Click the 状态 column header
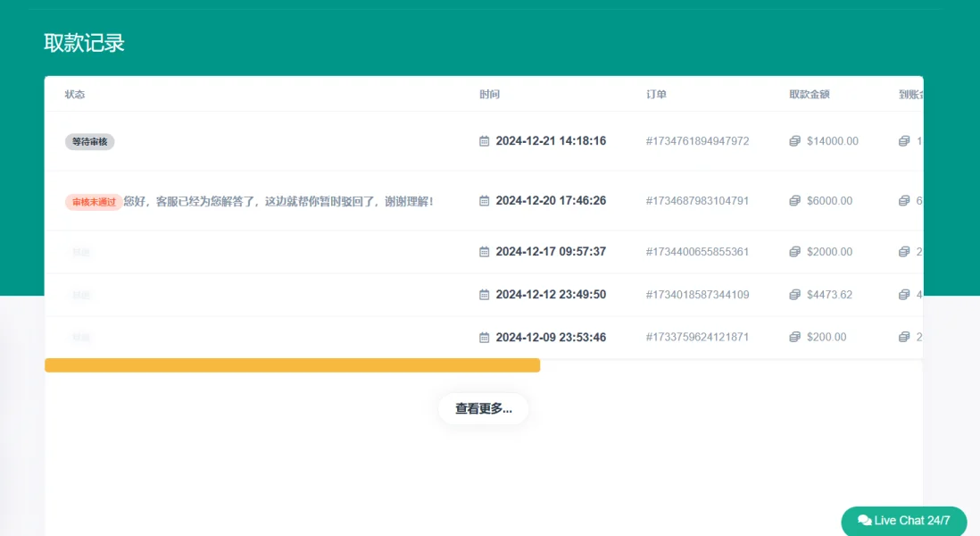Screen dimensions: 980x536 [75, 94]
